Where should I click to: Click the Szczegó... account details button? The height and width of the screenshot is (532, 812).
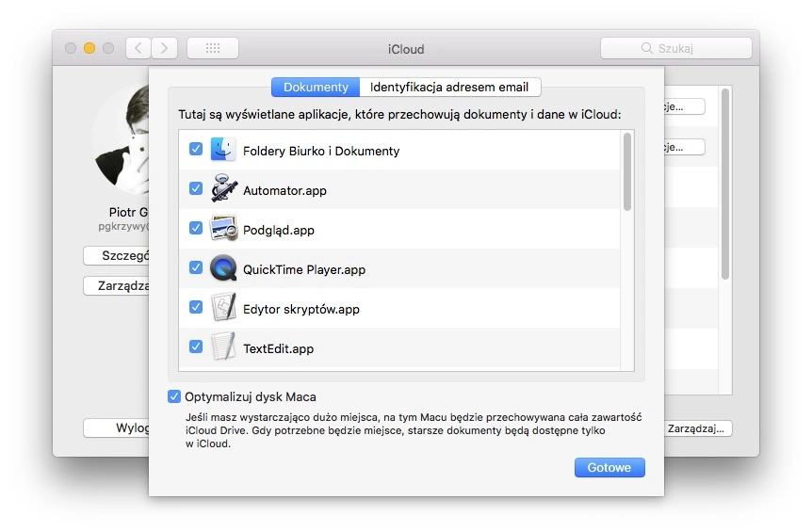[x=116, y=256]
